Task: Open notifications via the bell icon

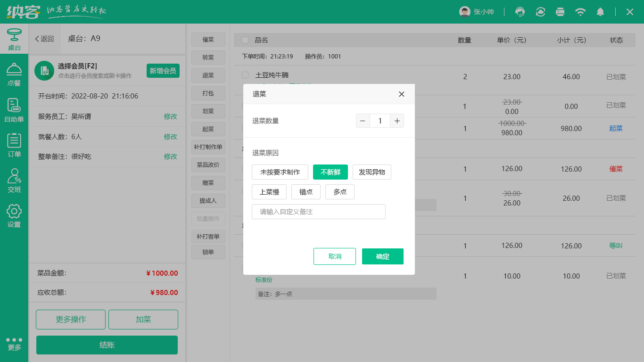Action: [x=601, y=12]
